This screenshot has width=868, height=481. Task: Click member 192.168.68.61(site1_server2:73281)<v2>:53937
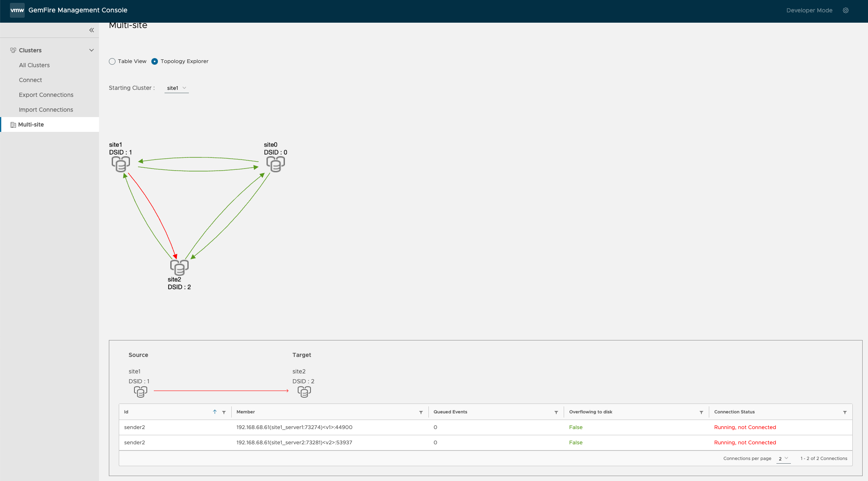[294, 443]
